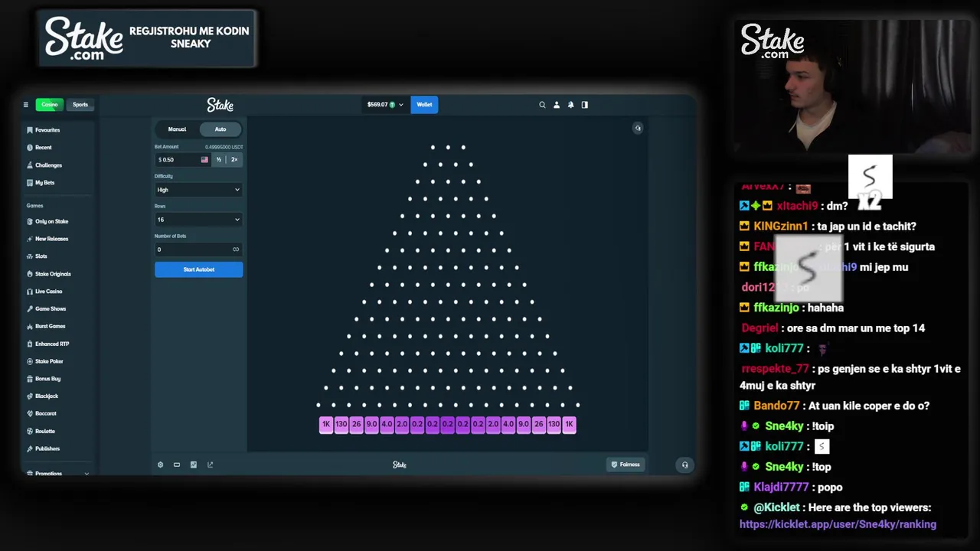Select the Sports tab
The width and height of the screenshot is (980, 551).
click(x=80, y=105)
